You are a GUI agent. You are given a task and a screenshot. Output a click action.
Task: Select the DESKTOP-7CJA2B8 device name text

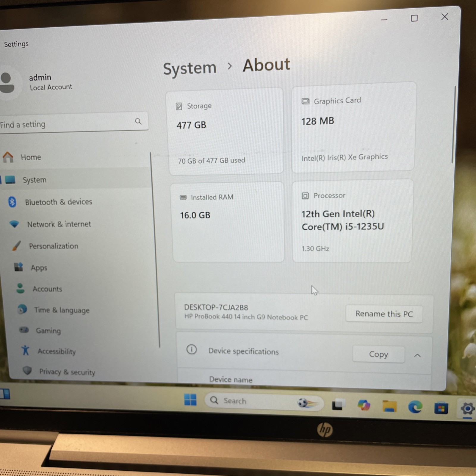(x=216, y=307)
